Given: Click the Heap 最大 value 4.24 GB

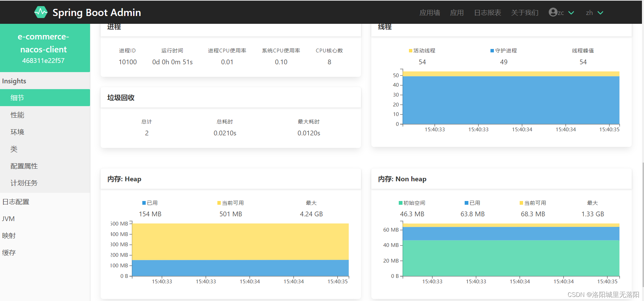Looking at the screenshot, I should pyautogui.click(x=311, y=214).
